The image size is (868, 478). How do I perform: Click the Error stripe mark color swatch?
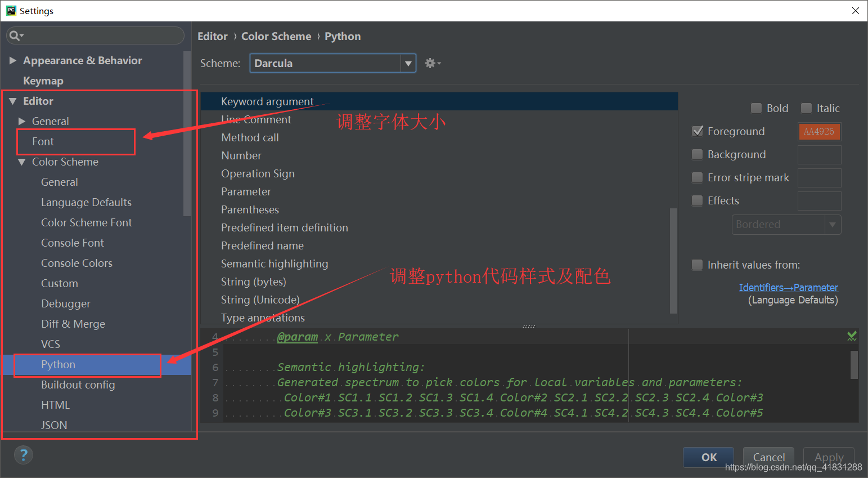[x=819, y=177]
